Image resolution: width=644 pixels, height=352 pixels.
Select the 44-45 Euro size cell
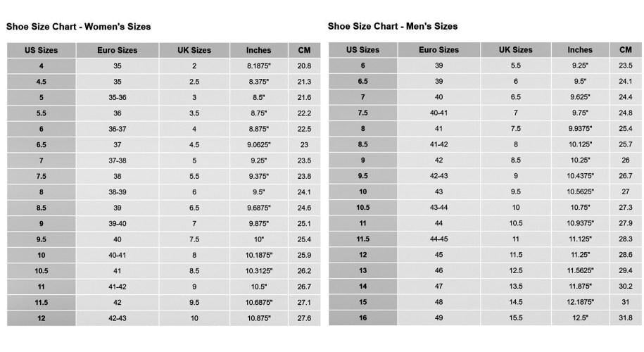[x=438, y=239]
